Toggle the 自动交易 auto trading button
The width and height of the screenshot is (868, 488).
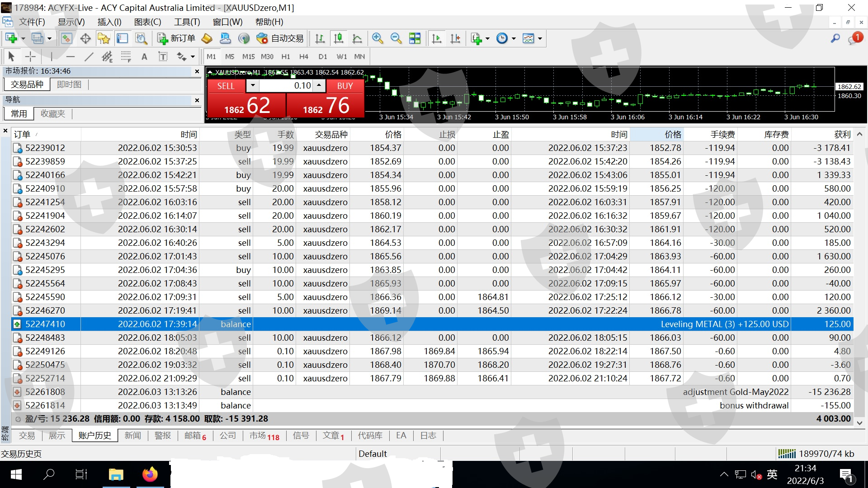(280, 38)
